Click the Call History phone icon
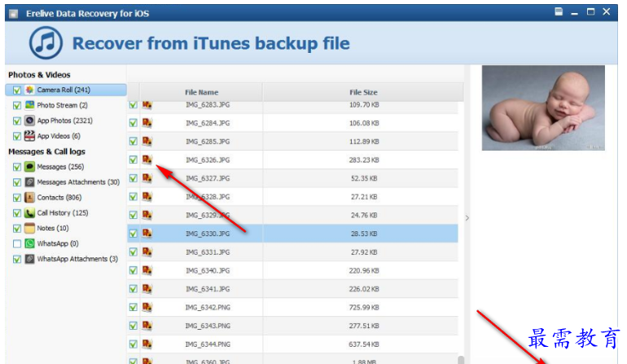 click(x=29, y=213)
